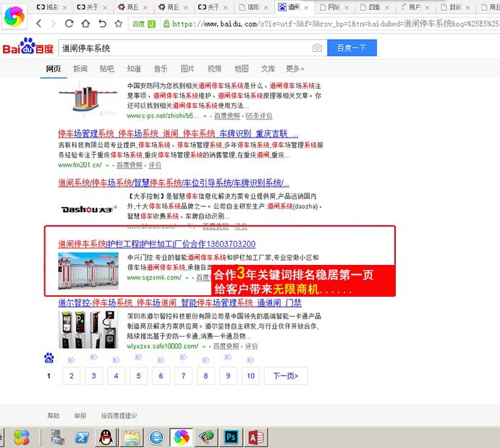Click the 举报 footer link
This screenshot has width=500, height=448.
click(x=80, y=415)
